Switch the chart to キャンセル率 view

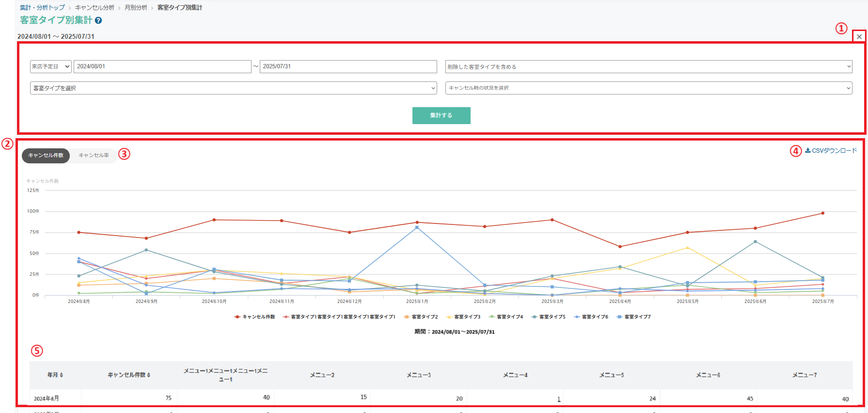click(x=94, y=155)
